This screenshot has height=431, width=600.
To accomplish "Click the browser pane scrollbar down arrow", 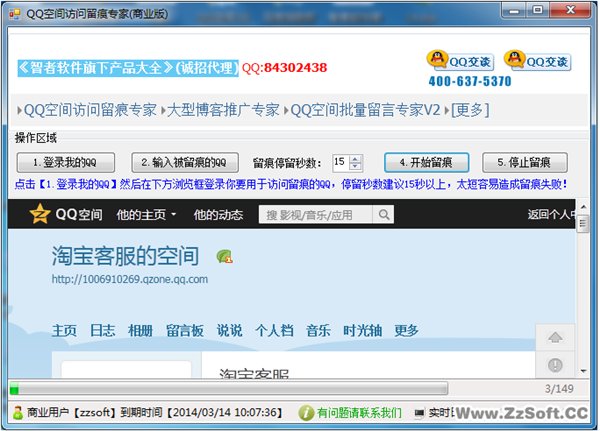I will coord(583,371).
